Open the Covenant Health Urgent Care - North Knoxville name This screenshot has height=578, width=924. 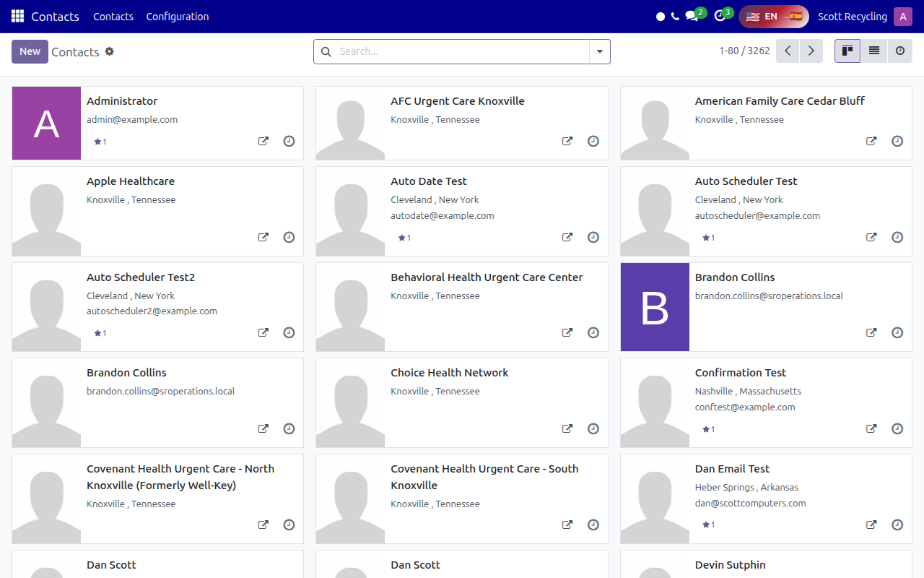tap(180, 477)
